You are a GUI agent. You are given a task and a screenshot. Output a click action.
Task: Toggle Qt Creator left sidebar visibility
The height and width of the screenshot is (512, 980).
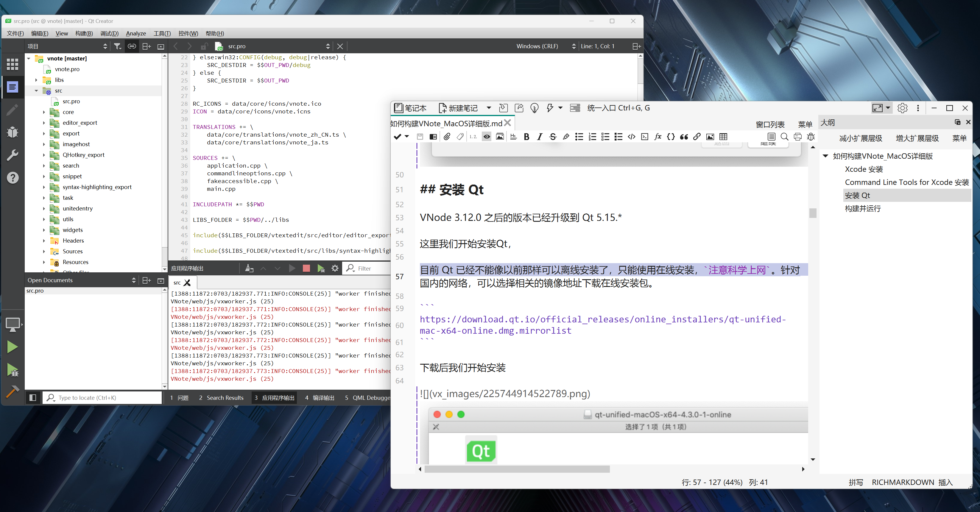click(x=33, y=397)
